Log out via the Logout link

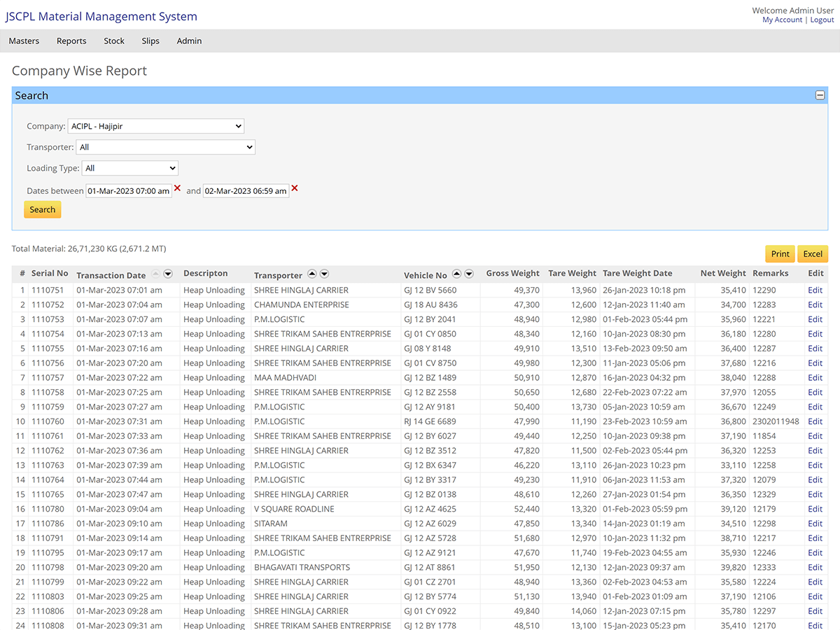tap(822, 20)
